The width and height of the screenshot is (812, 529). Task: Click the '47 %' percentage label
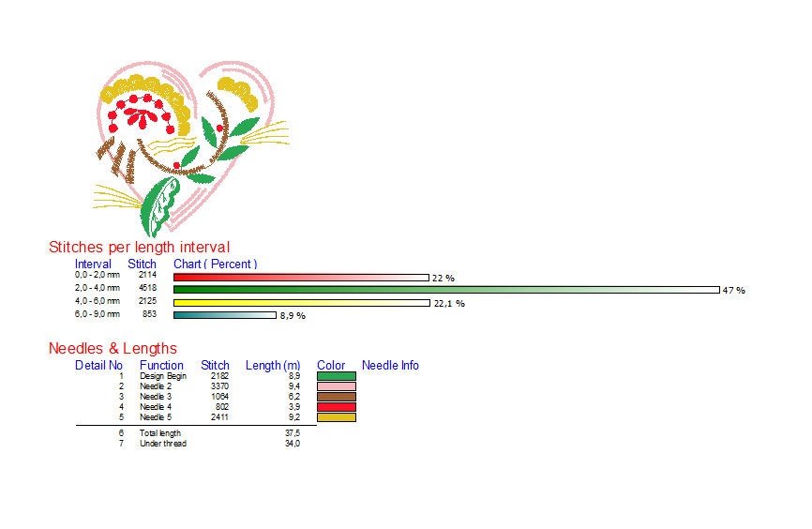coord(734,291)
